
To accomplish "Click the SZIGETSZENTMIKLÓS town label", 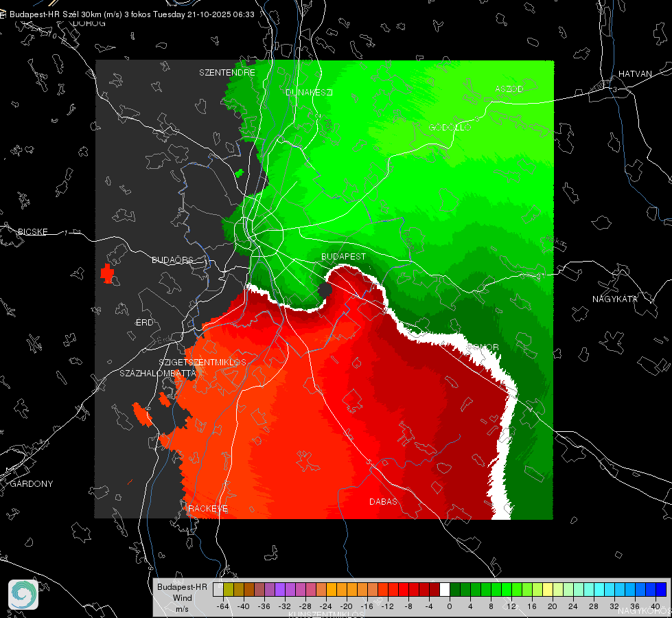I will click(202, 363).
